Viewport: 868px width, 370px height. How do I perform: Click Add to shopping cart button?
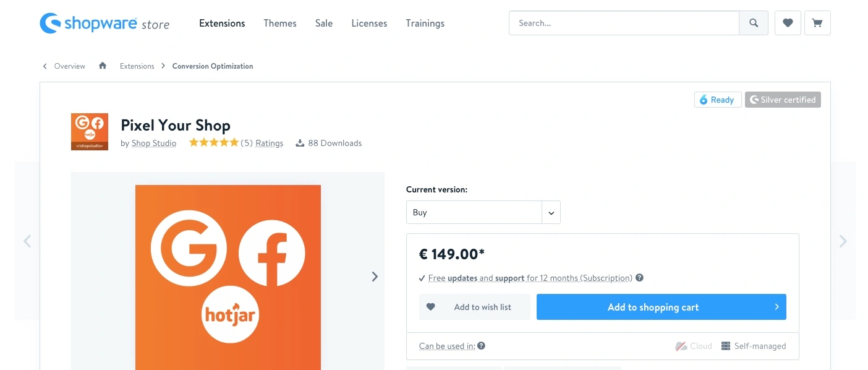(x=661, y=307)
